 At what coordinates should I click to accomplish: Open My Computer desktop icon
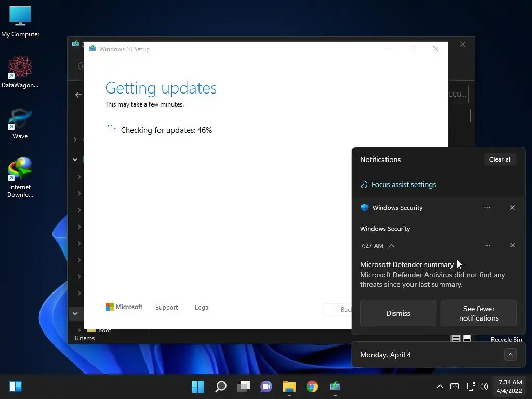pyautogui.click(x=20, y=21)
